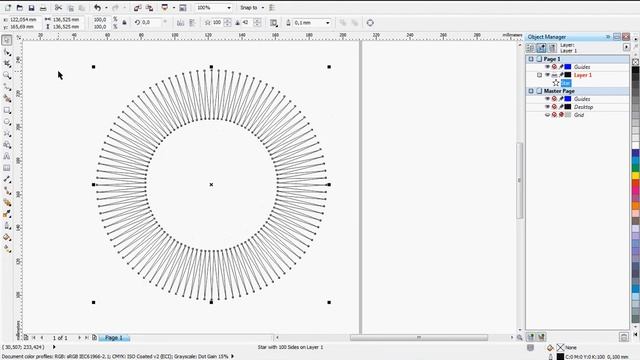The width and height of the screenshot is (640, 360).
Task: Select Layer 1 in Object Manager
Action: 582,75
